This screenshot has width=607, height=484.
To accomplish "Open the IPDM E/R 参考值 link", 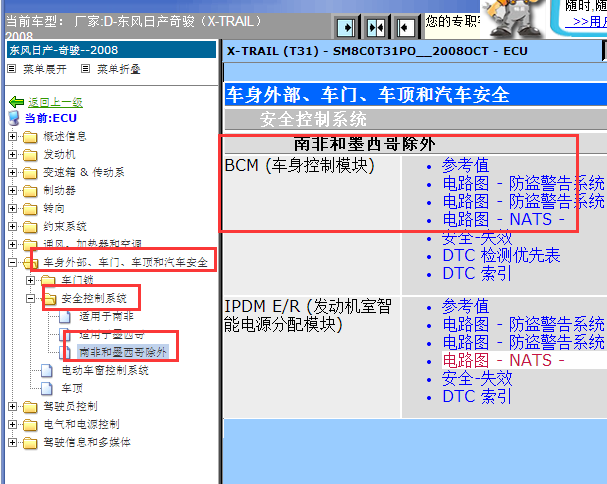I will point(465,307).
